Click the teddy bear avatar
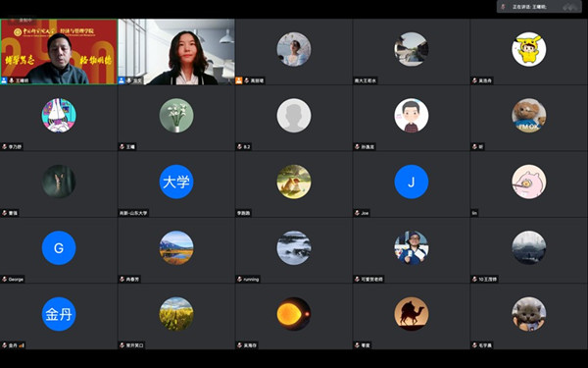Screen dimensions: 588x368 click(x=529, y=115)
